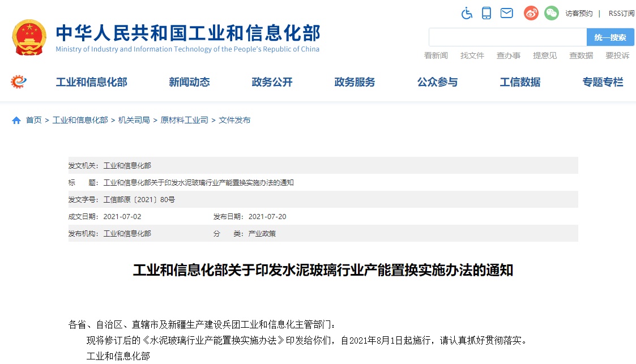636x364 pixels.
Task: Click the 发文机关 value 工业和信息化部
Action: point(127,166)
